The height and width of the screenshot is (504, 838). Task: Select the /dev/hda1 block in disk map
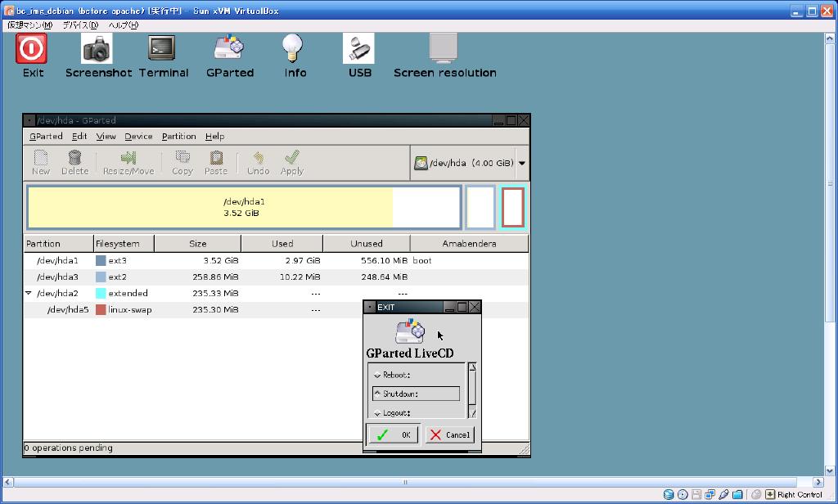pos(244,207)
